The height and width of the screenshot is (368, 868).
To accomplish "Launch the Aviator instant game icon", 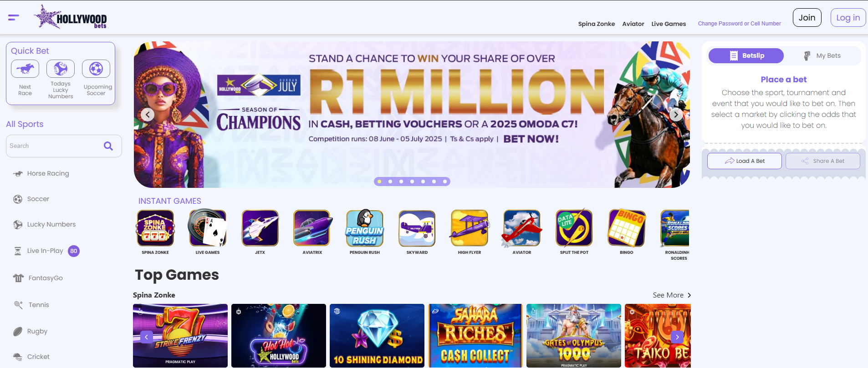I will [x=522, y=228].
